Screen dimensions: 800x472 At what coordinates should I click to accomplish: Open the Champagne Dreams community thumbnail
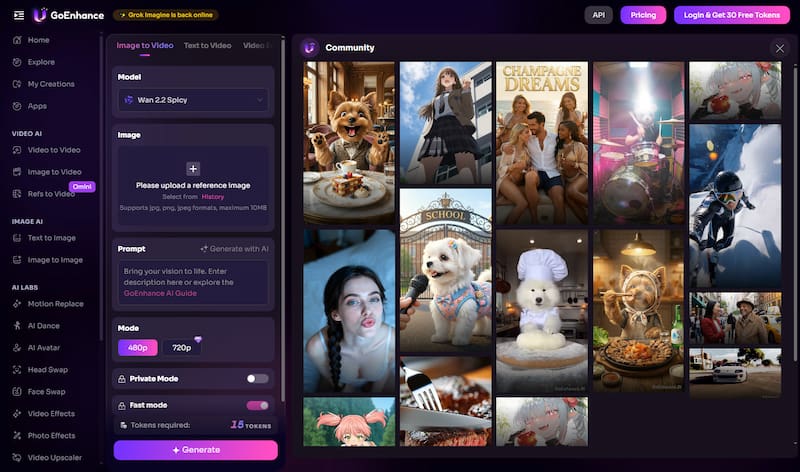pos(542,143)
